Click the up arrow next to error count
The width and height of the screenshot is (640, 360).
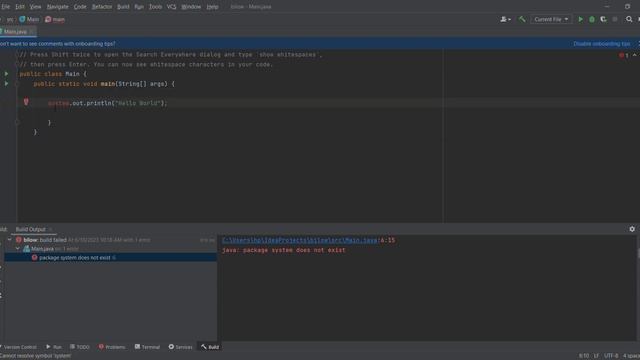(x=634, y=55)
